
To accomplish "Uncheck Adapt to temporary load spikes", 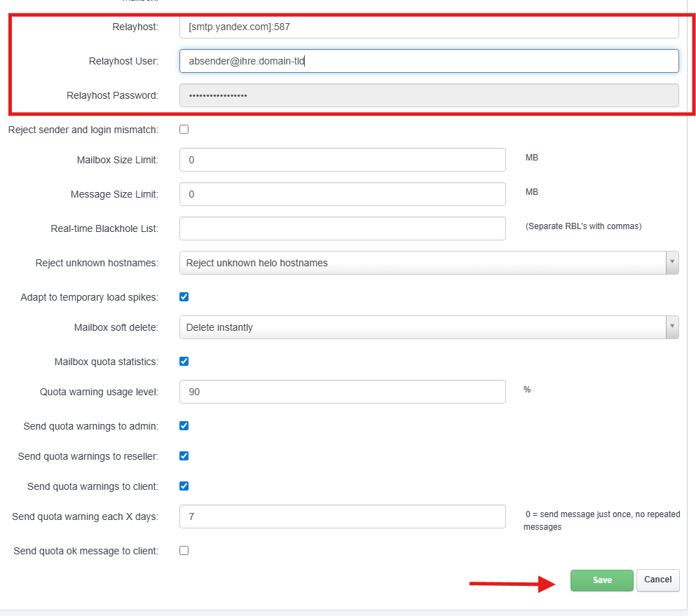I will click(184, 297).
